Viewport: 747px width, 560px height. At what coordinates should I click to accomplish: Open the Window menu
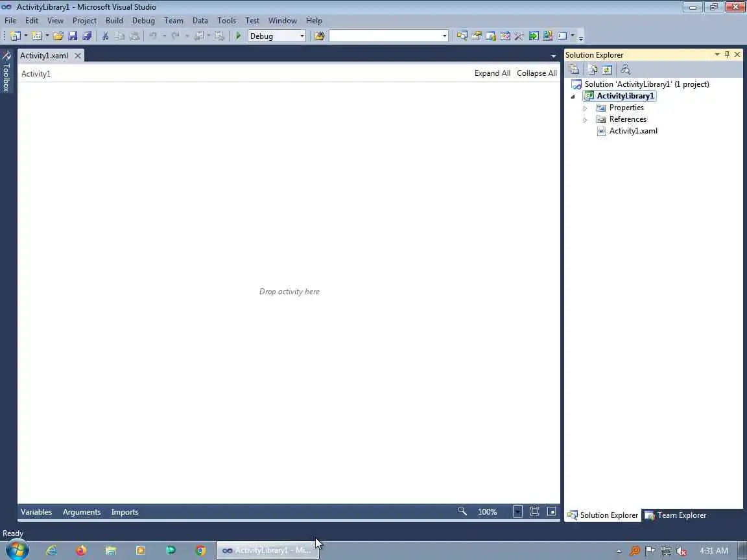tap(283, 21)
